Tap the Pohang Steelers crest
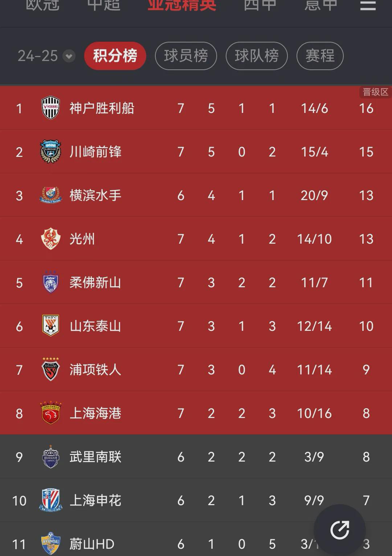This screenshot has height=556, width=392. point(50,369)
